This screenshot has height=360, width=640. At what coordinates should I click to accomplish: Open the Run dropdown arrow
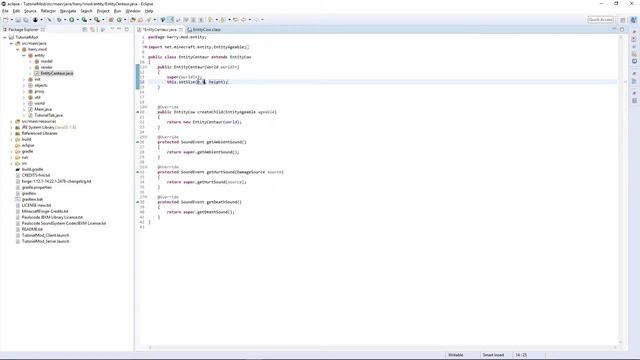tap(78, 20)
